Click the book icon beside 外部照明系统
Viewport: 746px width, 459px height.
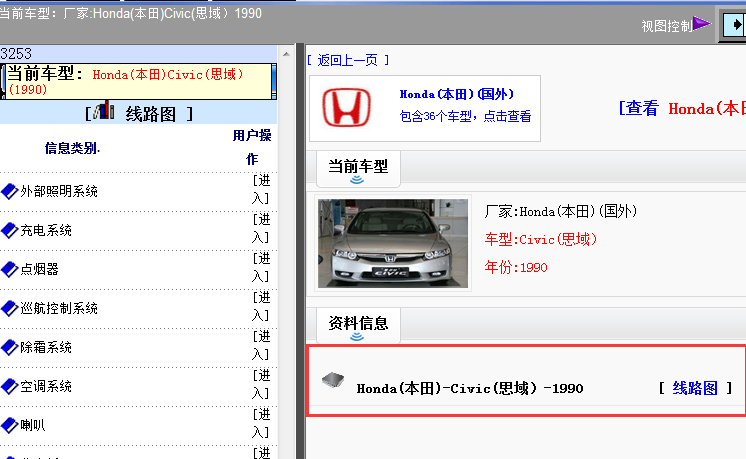coord(10,191)
